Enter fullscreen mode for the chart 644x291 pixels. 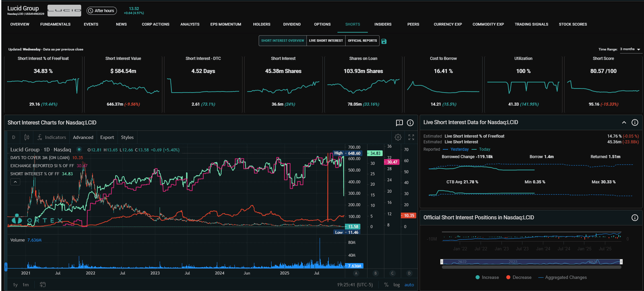[411, 137]
